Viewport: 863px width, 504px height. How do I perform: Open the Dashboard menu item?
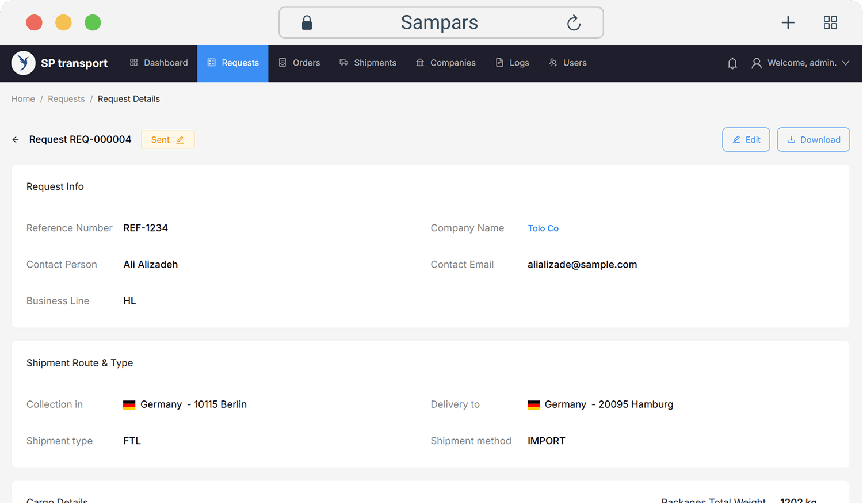tap(159, 63)
